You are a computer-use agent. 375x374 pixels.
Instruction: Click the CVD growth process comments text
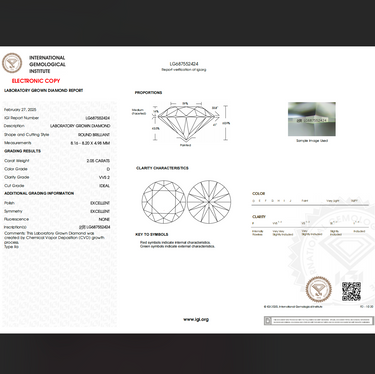55,238
